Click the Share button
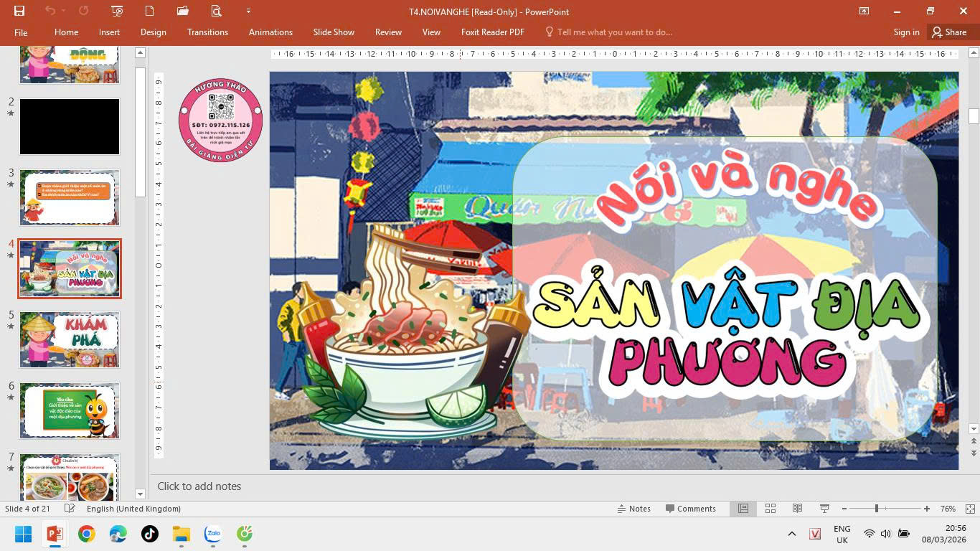This screenshot has height=551, width=980. point(948,32)
